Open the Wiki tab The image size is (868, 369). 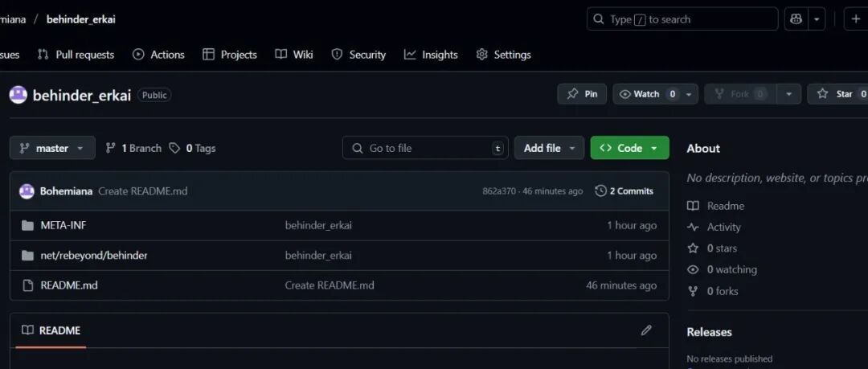(x=294, y=55)
